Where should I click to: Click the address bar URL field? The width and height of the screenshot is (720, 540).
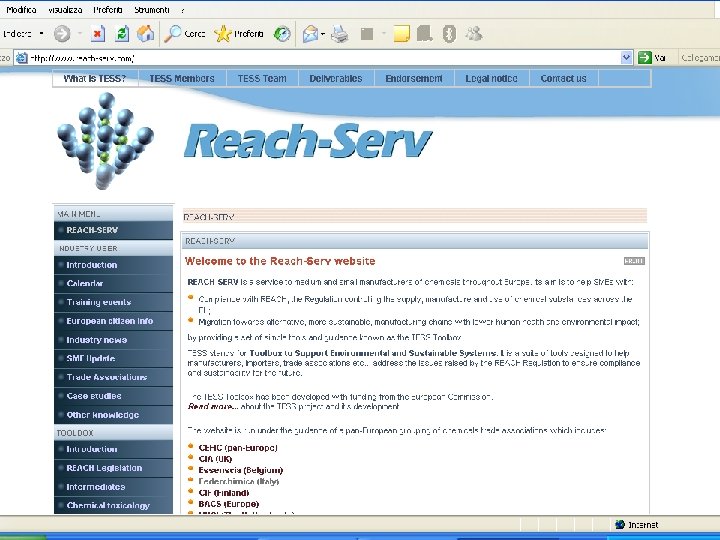(x=324, y=58)
